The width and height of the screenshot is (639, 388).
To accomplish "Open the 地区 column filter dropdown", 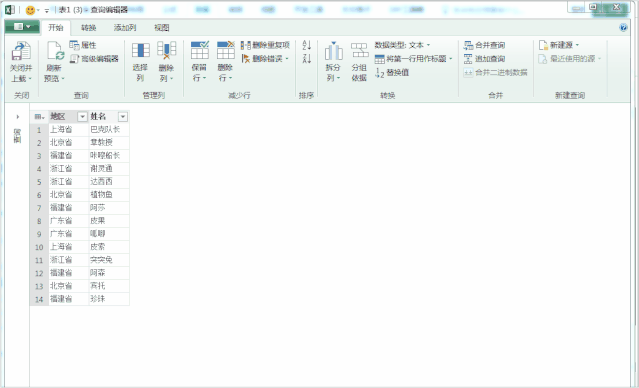I will (x=82, y=117).
